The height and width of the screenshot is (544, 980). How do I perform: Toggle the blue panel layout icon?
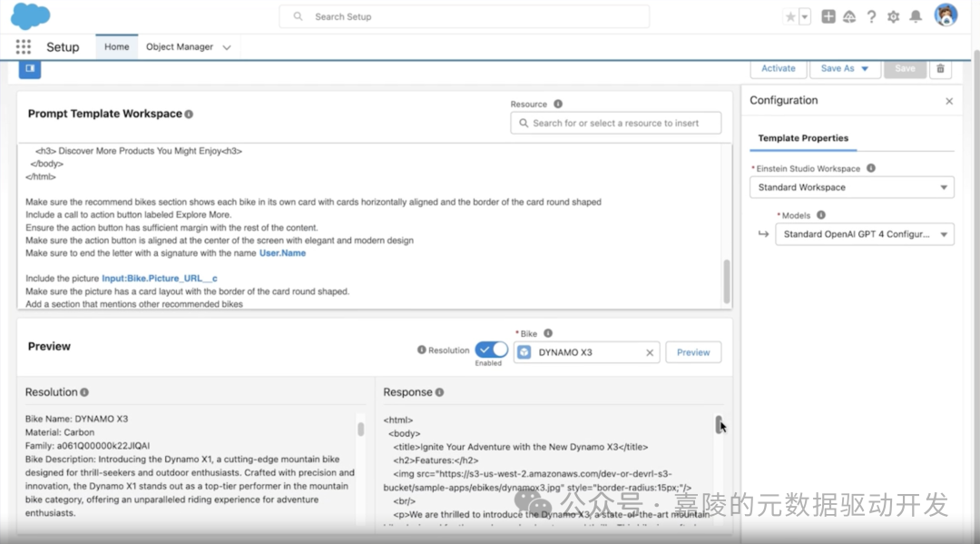(x=30, y=68)
